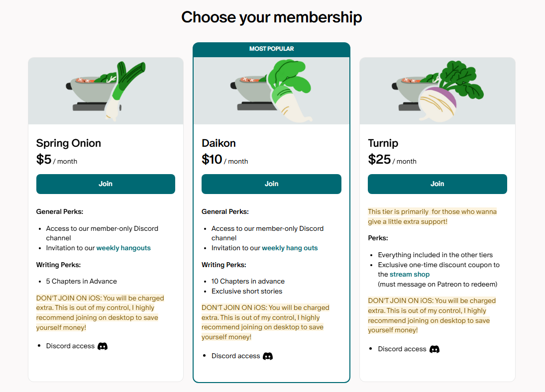545x392 pixels.
Task: Click Discord icon in Spring Onion card
Action: [103, 346]
